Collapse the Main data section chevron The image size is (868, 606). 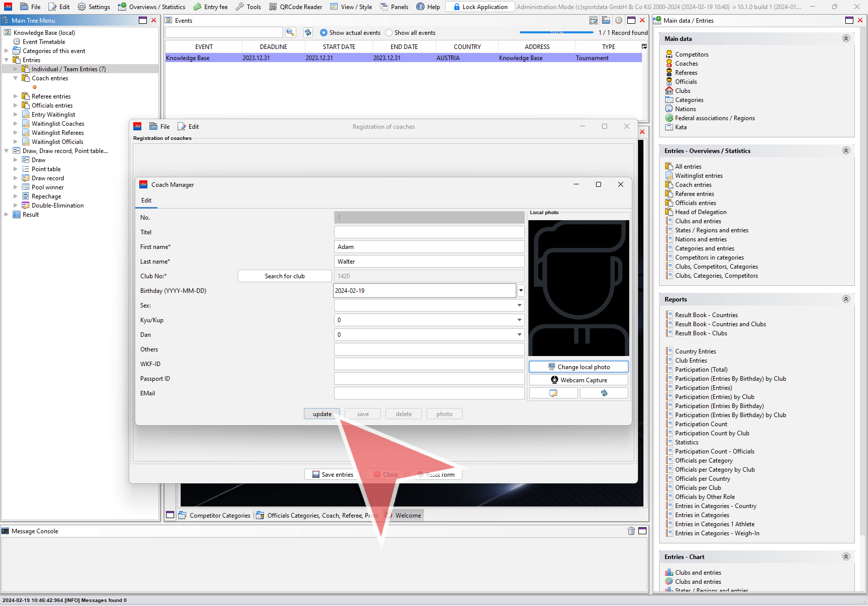846,39
